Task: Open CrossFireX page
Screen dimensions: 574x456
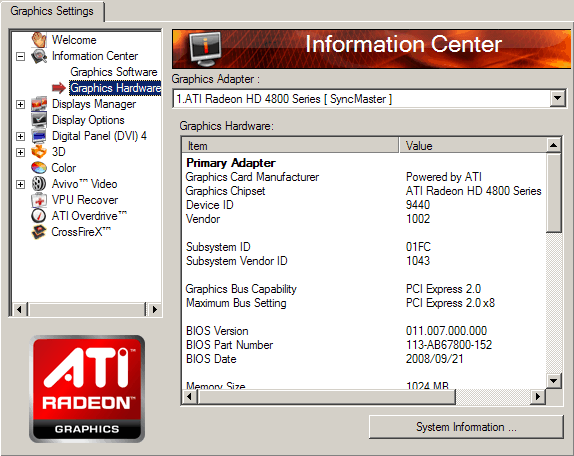Action: point(81,232)
